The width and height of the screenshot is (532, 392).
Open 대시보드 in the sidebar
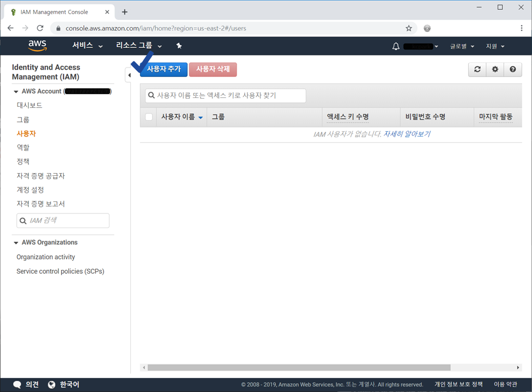29,106
